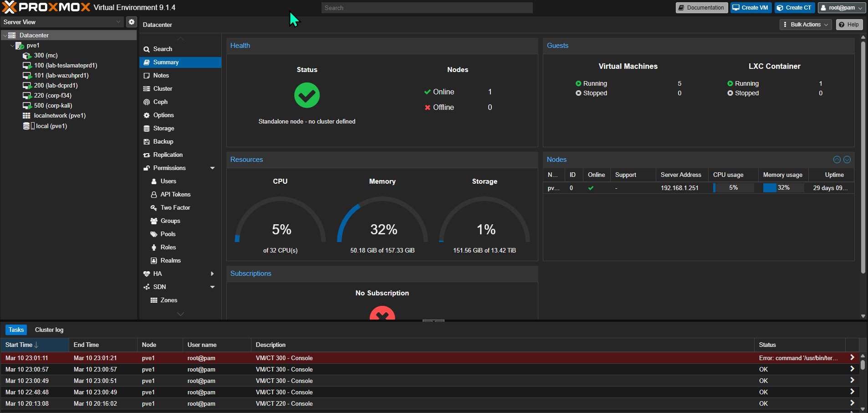Open Users under Permissions
The image size is (868, 413).
[x=180, y=181]
